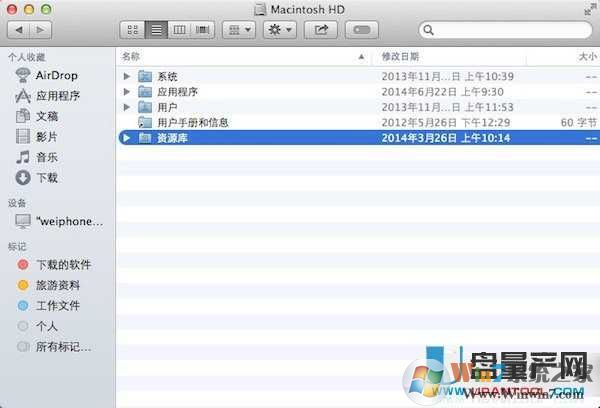The width and height of the screenshot is (600, 408).
Task: Open the gear action menu
Action: (x=280, y=30)
